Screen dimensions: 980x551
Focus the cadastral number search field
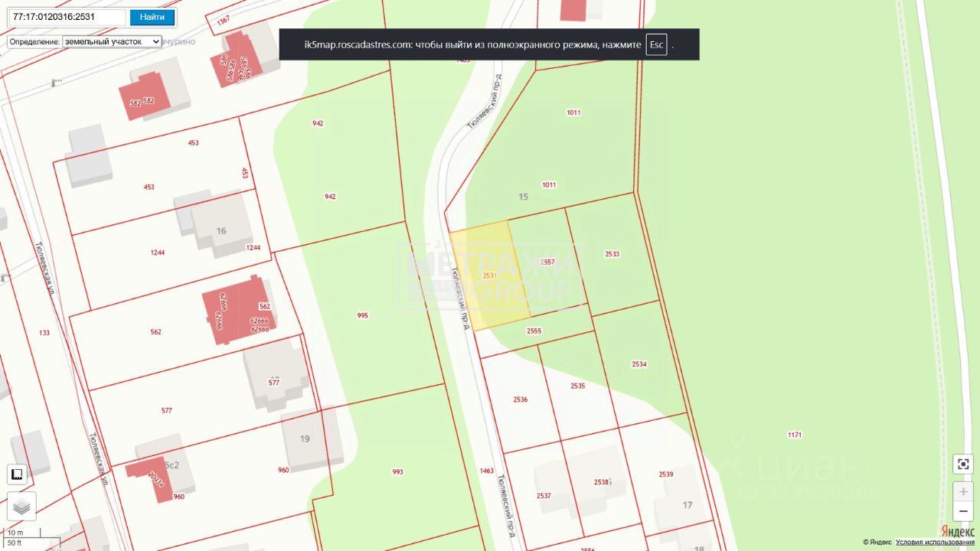(67, 17)
